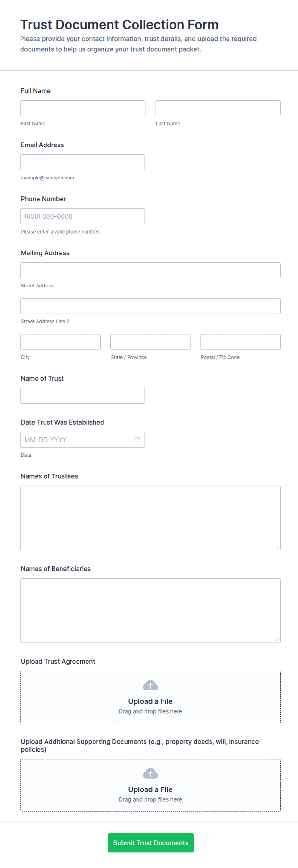Click the Street Address field
Image resolution: width=298 pixels, height=868 pixels.
(x=150, y=270)
